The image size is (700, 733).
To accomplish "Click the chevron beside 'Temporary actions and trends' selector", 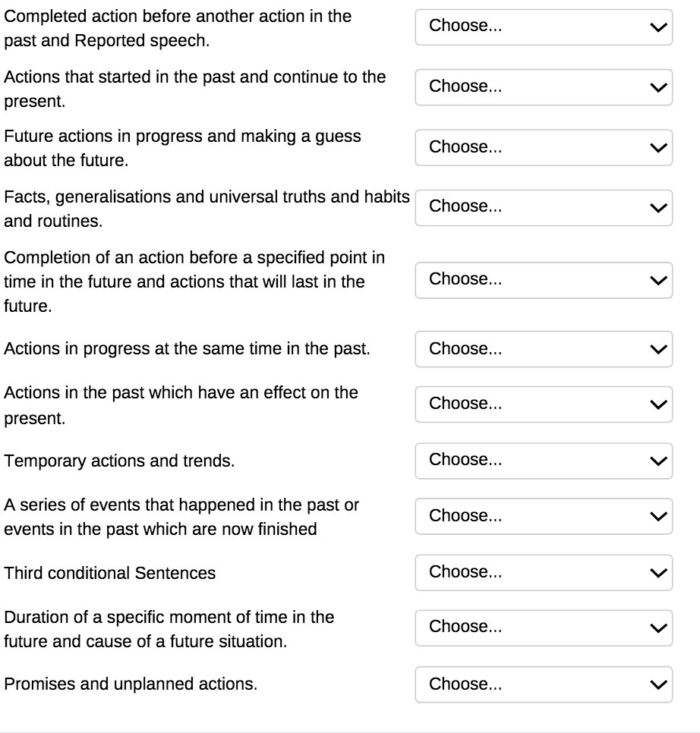I will (657, 461).
